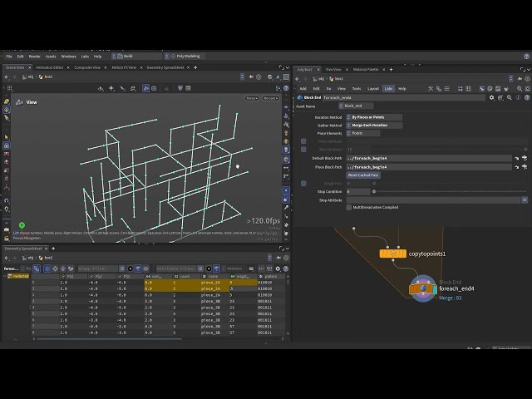The height and width of the screenshot is (399, 532).
Task: Select the arrow select tool in viewport
Action: (7, 137)
